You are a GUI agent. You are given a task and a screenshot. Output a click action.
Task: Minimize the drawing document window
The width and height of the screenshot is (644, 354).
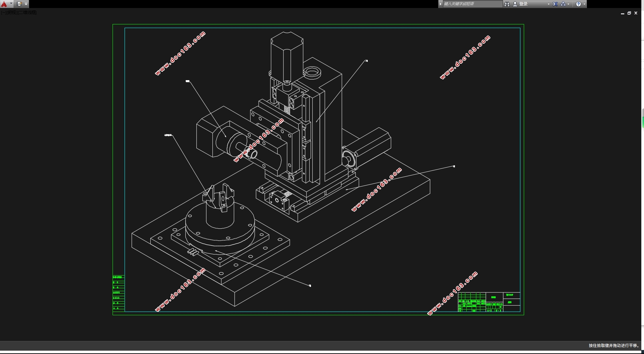click(623, 13)
